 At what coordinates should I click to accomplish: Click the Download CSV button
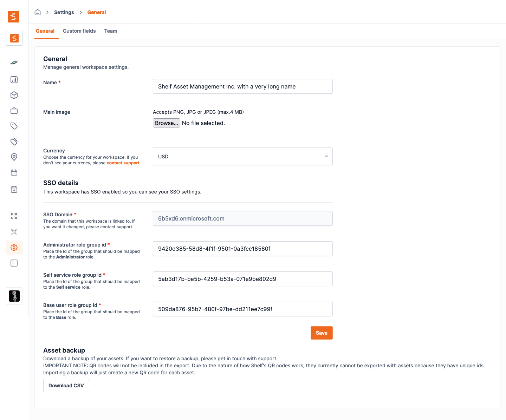click(66, 386)
